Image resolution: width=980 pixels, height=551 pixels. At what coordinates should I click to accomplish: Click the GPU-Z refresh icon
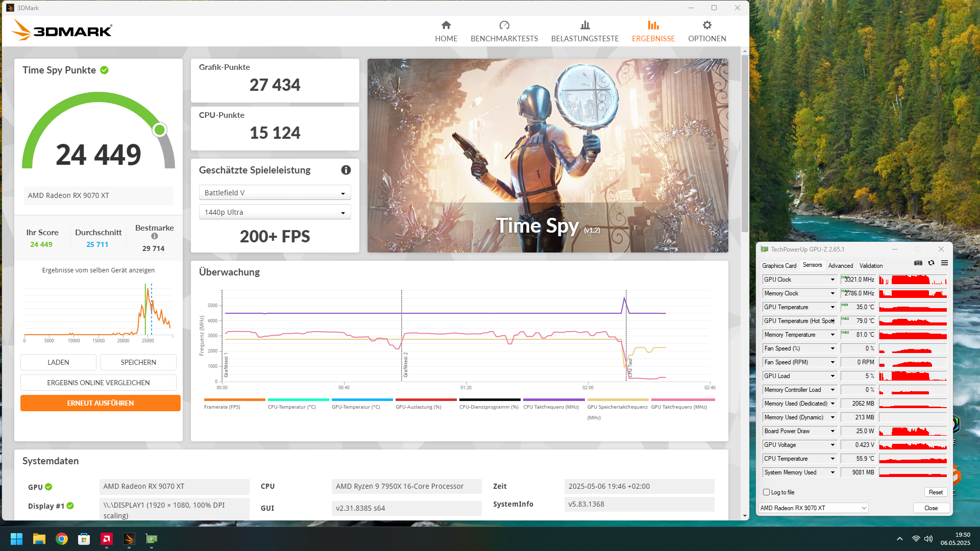pos(931,263)
